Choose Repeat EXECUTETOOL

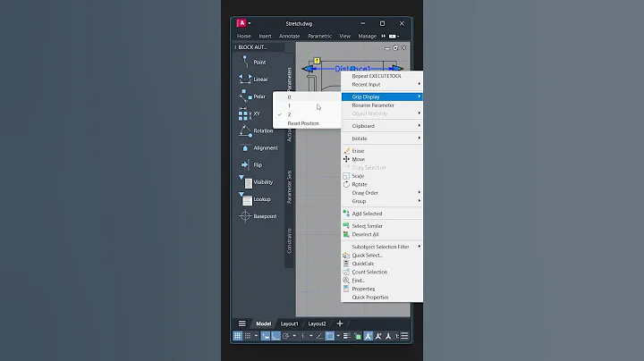point(382,76)
